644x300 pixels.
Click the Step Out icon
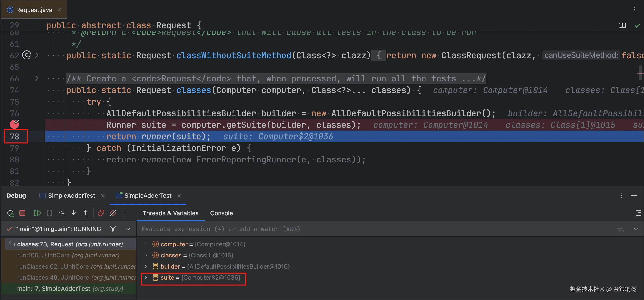pos(85,213)
